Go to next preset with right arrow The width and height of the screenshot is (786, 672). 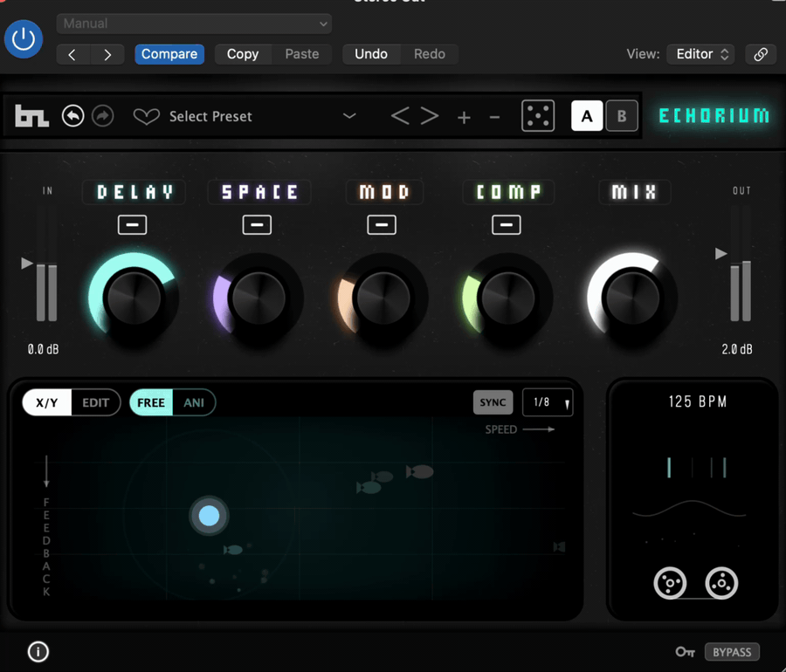107,54
